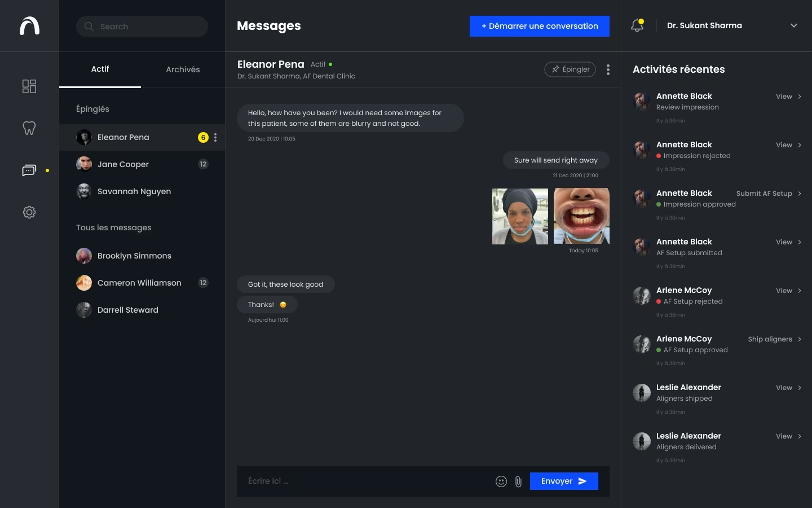Screen dimensions: 812x508
Task: Click the 'Tous les messages' section label
Action: [x=114, y=227]
